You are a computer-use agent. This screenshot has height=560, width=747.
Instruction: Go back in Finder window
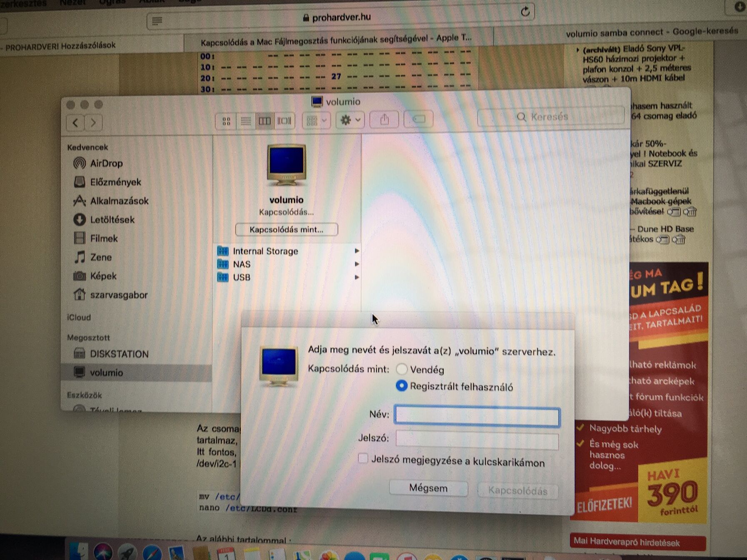click(x=75, y=122)
